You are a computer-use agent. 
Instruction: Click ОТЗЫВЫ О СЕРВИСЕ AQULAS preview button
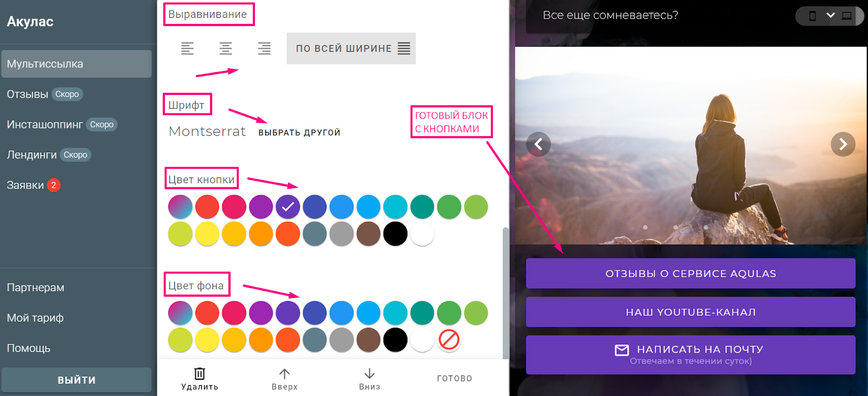(691, 273)
